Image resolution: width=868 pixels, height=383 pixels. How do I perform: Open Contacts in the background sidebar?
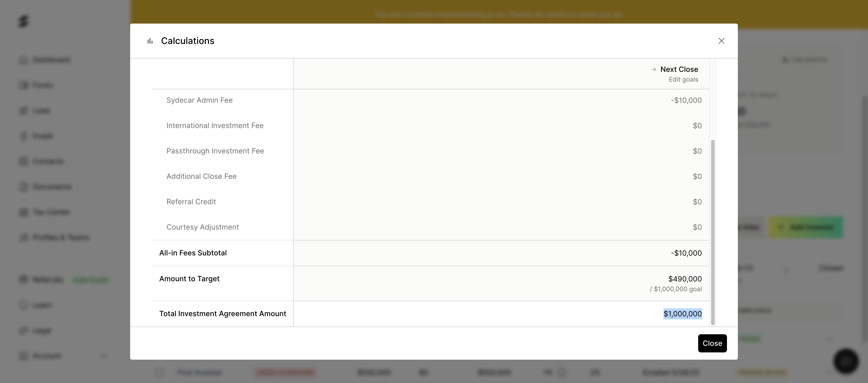pyautogui.click(x=41, y=161)
